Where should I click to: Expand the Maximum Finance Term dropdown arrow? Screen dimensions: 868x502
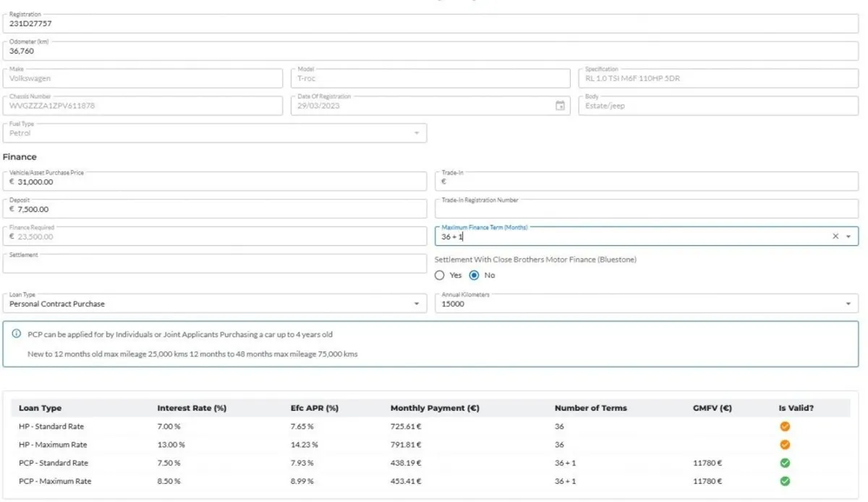[848, 237]
